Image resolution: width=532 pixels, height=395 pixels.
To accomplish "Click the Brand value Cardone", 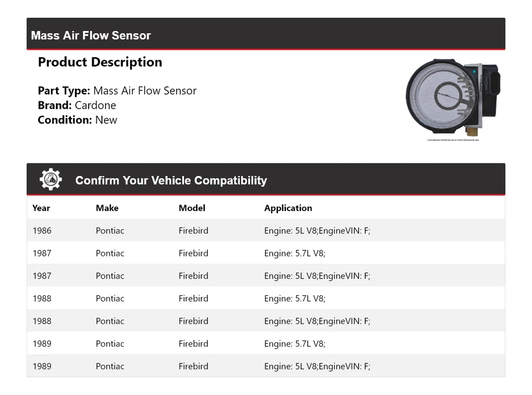I will pos(95,105).
